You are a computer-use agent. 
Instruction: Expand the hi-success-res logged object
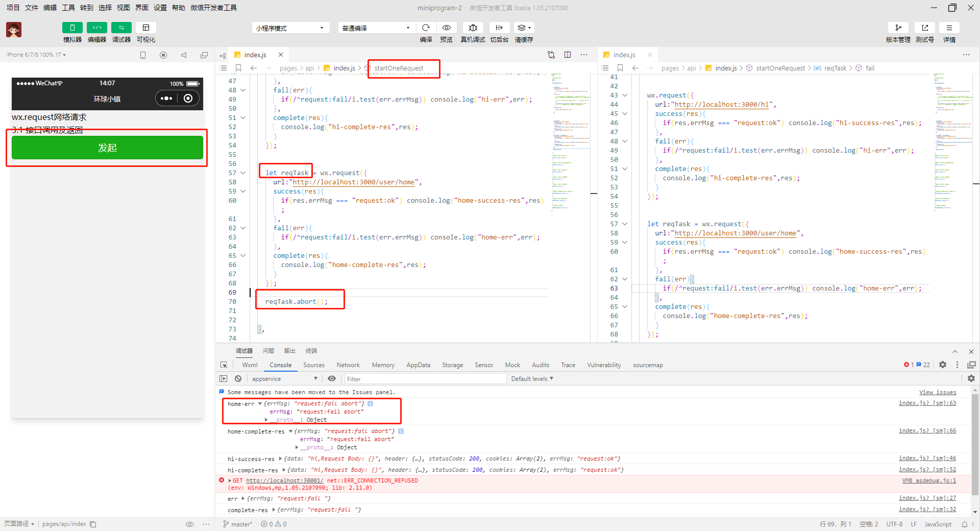pyautogui.click(x=281, y=459)
